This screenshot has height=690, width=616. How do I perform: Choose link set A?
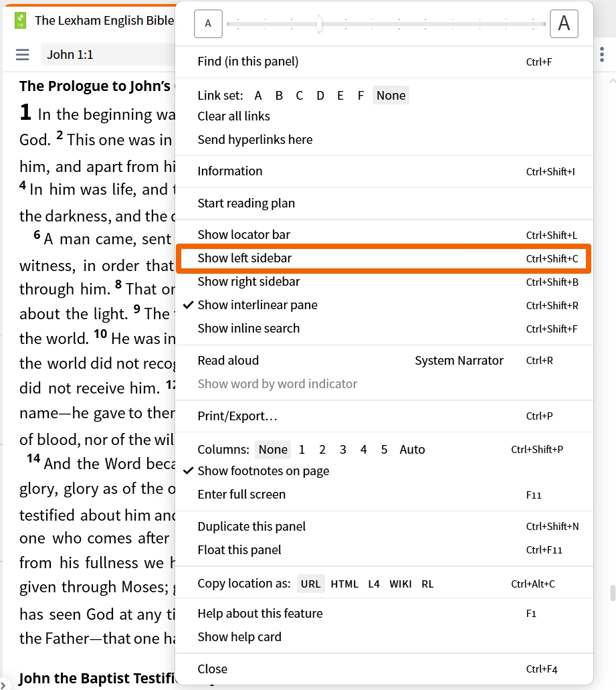[x=258, y=96]
